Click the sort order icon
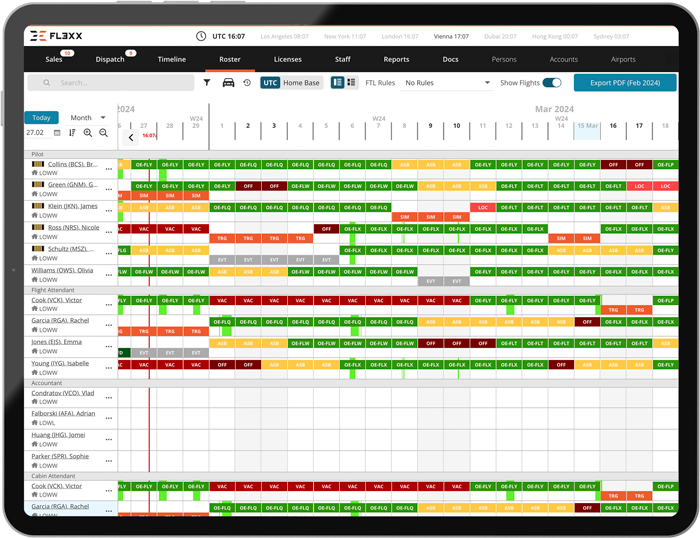The image size is (700, 538). tap(72, 133)
